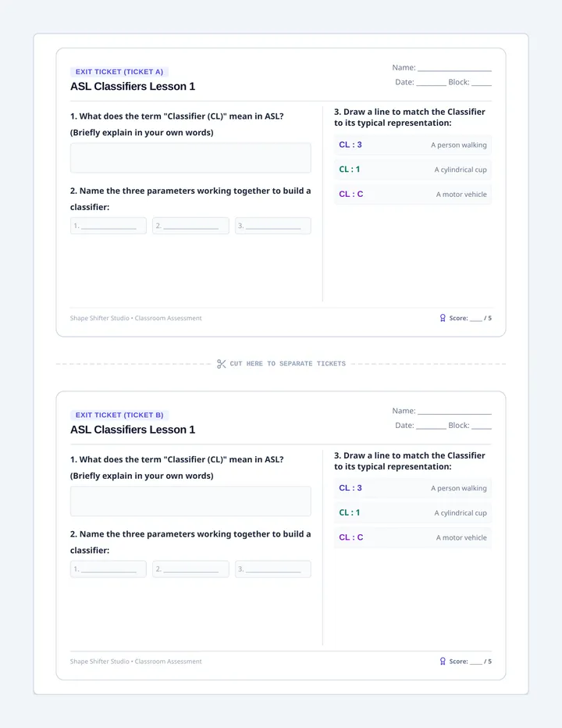Click the scissors icon on cut line

tap(222, 364)
